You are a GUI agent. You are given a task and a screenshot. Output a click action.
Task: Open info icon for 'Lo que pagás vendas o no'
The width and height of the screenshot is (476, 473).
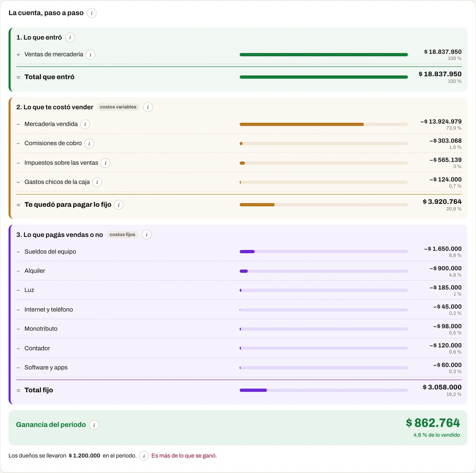tap(147, 234)
